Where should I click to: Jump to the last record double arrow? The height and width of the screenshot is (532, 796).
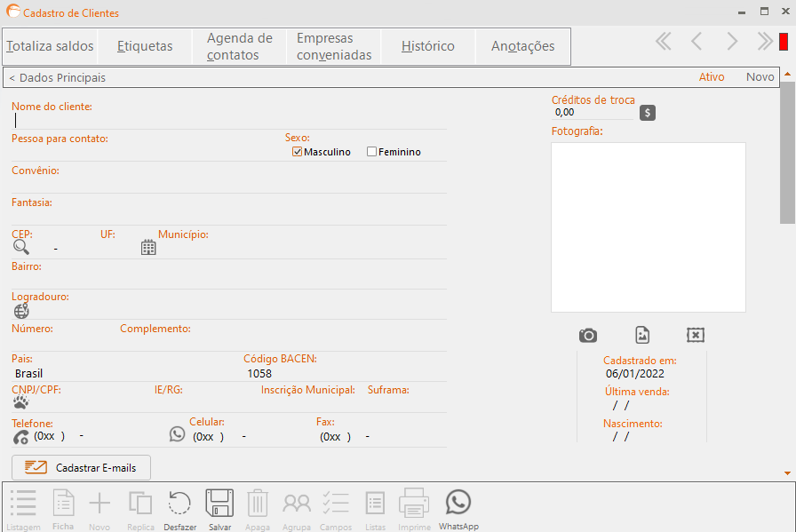click(765, 42)
